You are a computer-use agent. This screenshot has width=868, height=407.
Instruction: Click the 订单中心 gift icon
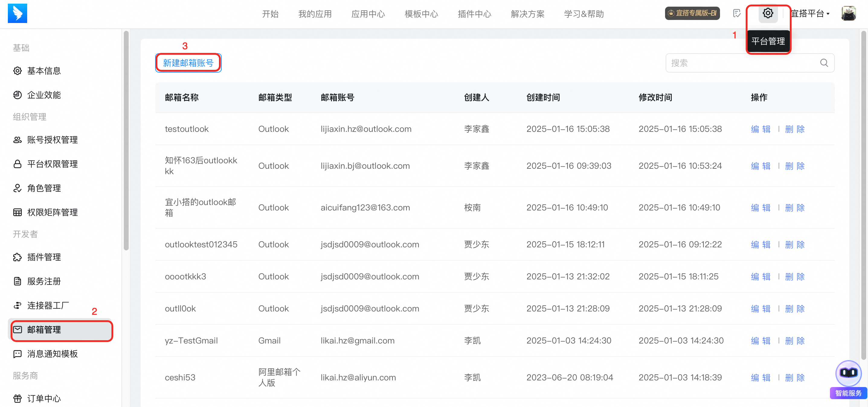(x=18, y=399)
